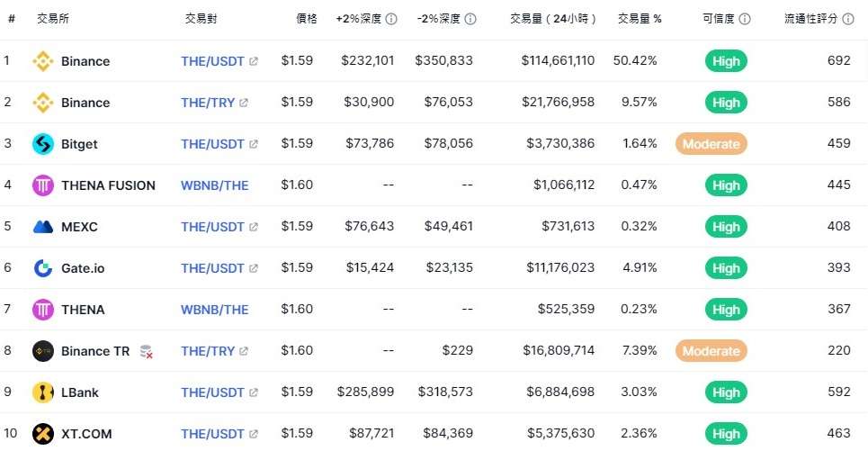Click info icon beside -2%深度 header
Viewport: 868px width, 460px height.
coord(470,19)
